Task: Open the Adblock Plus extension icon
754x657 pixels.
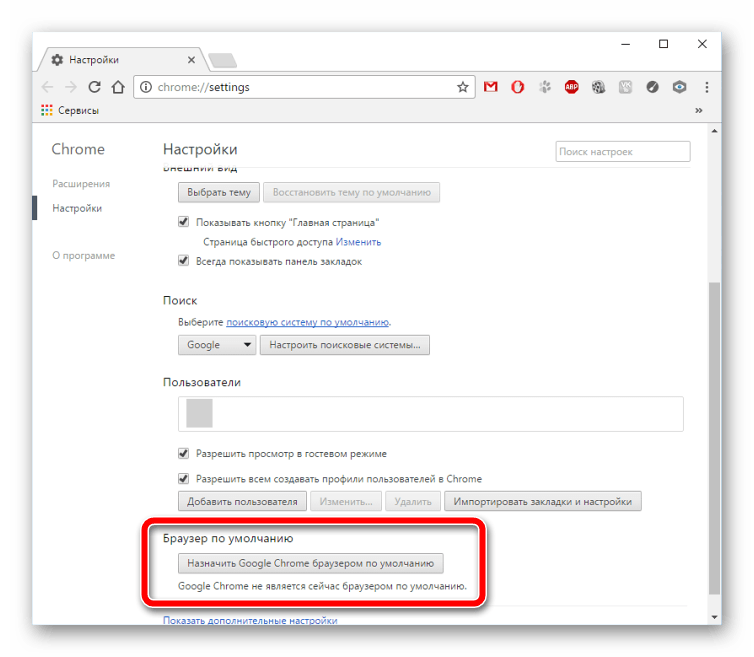Action: [572, 87]
